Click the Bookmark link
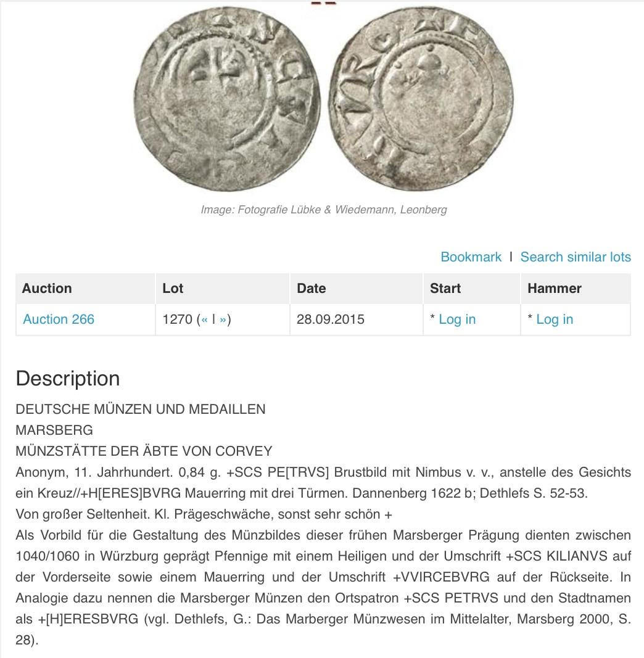 click(471, 257)
